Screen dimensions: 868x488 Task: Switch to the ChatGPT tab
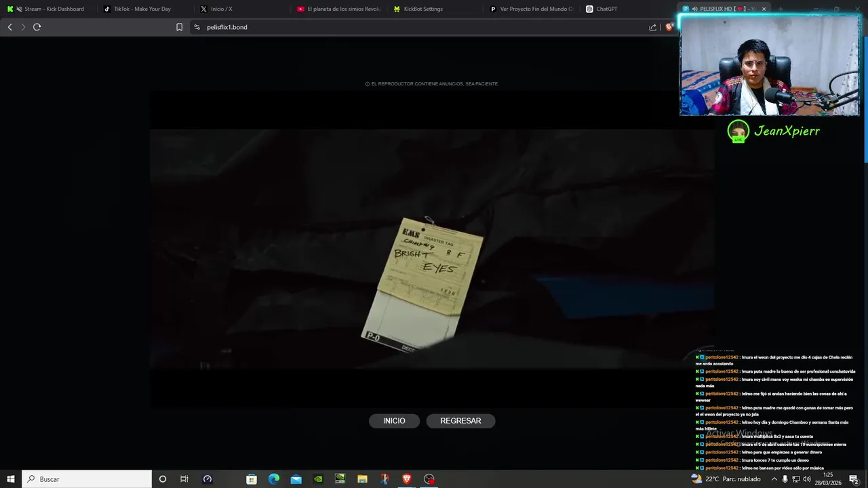click(x=629, y=9)
